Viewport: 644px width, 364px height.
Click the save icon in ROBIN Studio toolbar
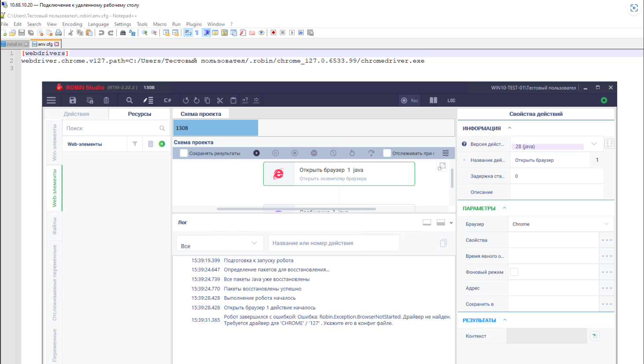point(73,100)
